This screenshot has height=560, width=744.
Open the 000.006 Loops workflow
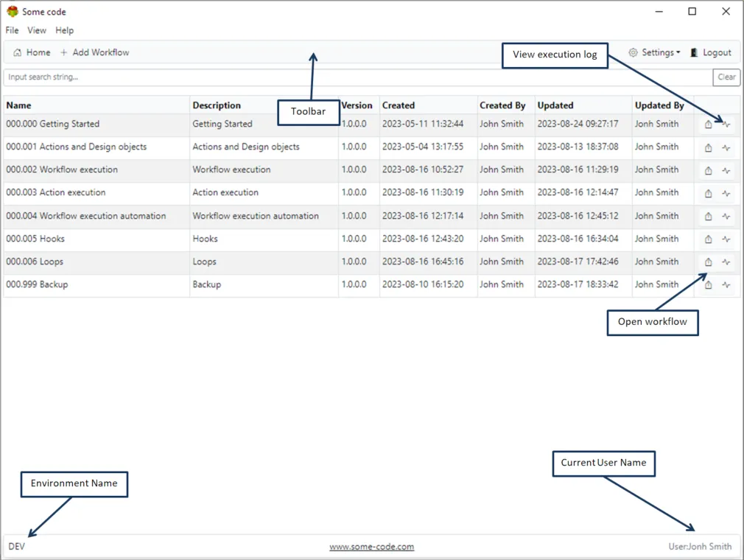click(706, 262)
